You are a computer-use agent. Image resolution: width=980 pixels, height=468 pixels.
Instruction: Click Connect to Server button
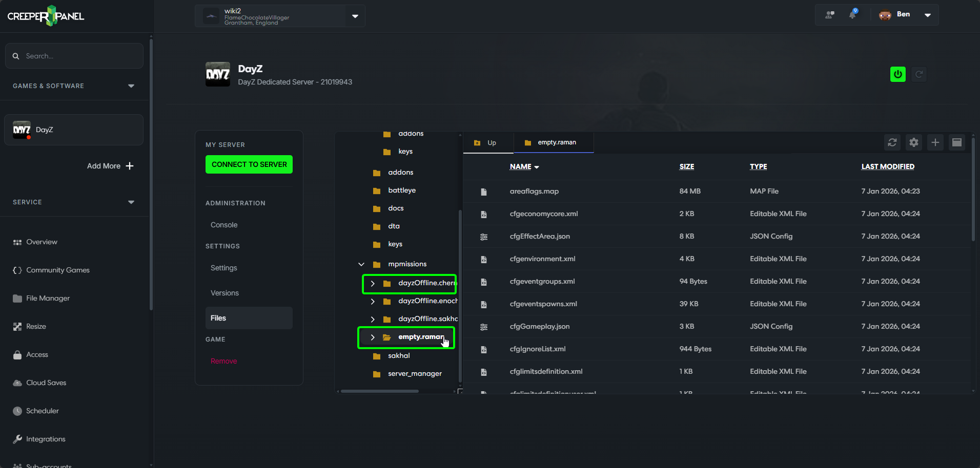pos(249,164)
